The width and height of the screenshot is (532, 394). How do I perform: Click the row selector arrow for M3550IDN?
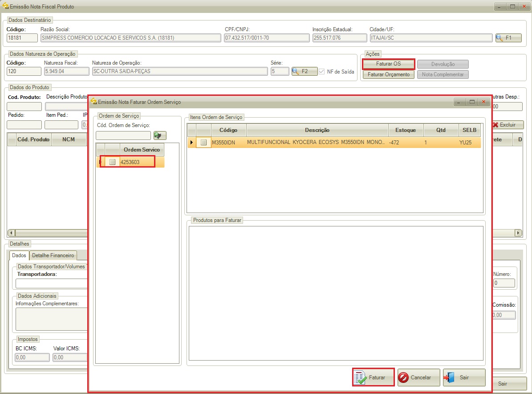click(x=192, y=142)
